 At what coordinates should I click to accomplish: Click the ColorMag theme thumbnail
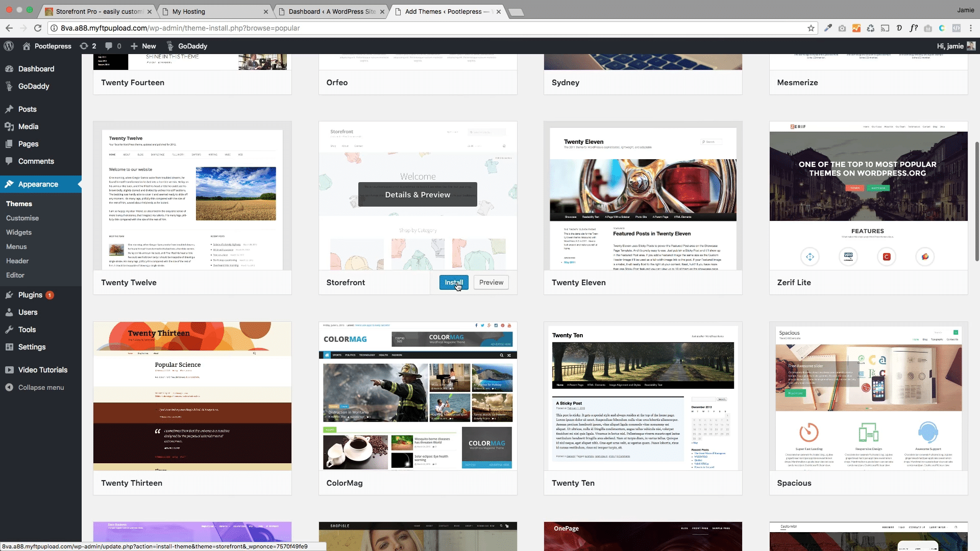click(x=418, y=396)
